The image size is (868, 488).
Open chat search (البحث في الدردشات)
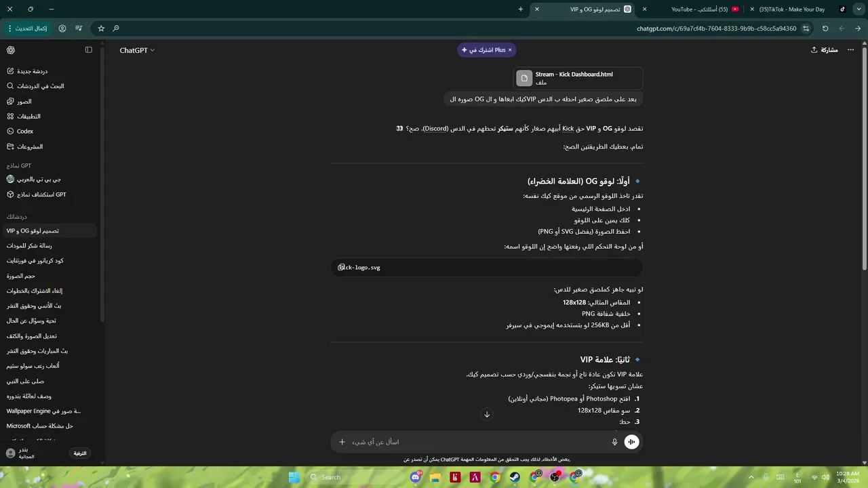click(50, 86)
